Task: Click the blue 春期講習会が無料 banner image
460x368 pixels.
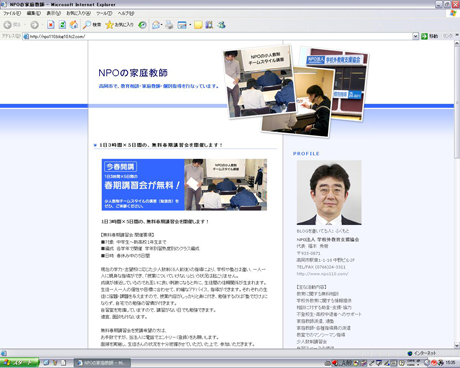Action: pyautogui.click(x=184, y=185)
